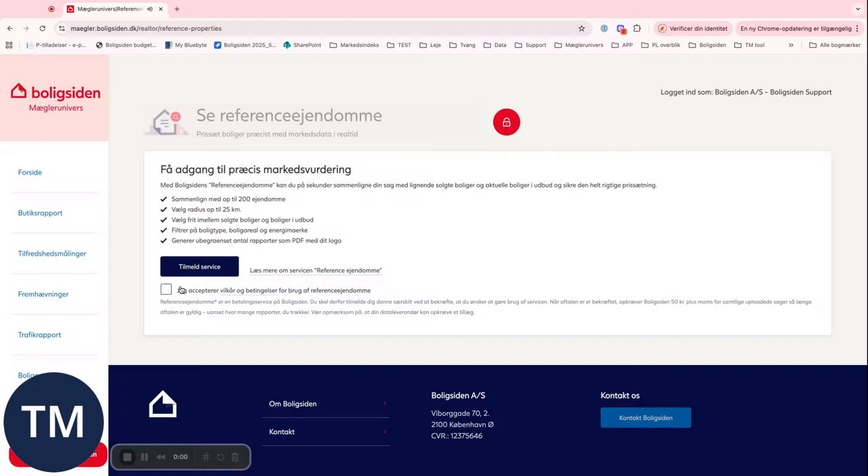Click the red lock icon beside the heading

[506, 122]
